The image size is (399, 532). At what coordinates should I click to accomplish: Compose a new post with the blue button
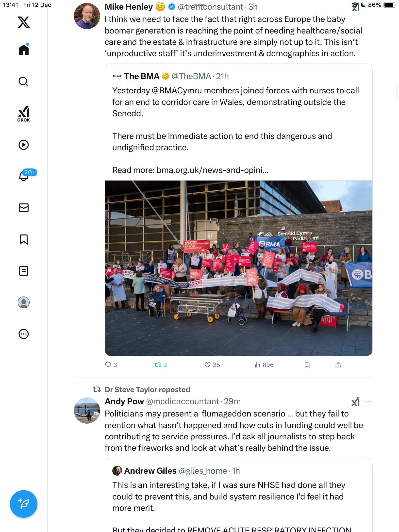tap(24, 504)
